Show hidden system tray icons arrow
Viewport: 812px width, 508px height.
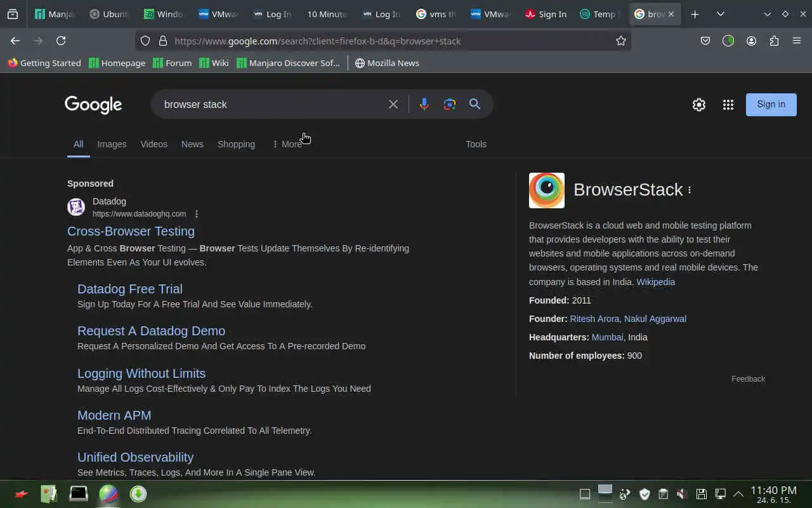point(738,494)
